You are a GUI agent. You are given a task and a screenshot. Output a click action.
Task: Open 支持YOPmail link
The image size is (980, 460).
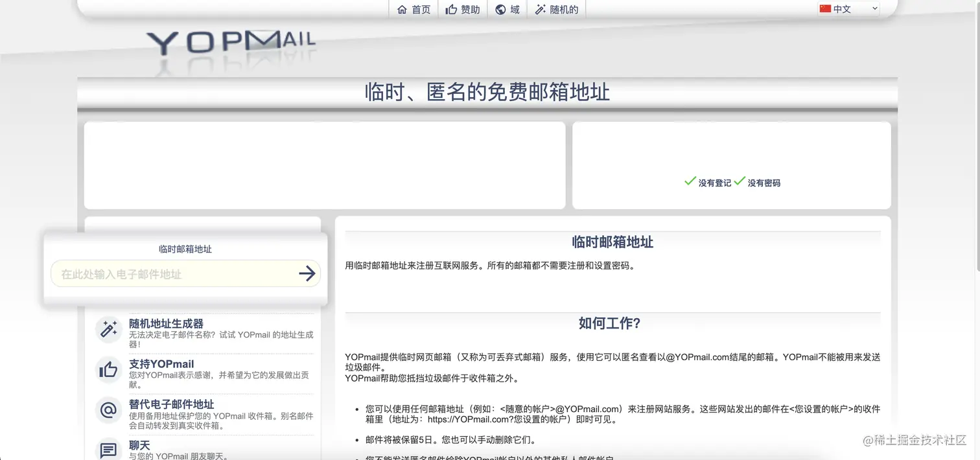tap(161, 364)
